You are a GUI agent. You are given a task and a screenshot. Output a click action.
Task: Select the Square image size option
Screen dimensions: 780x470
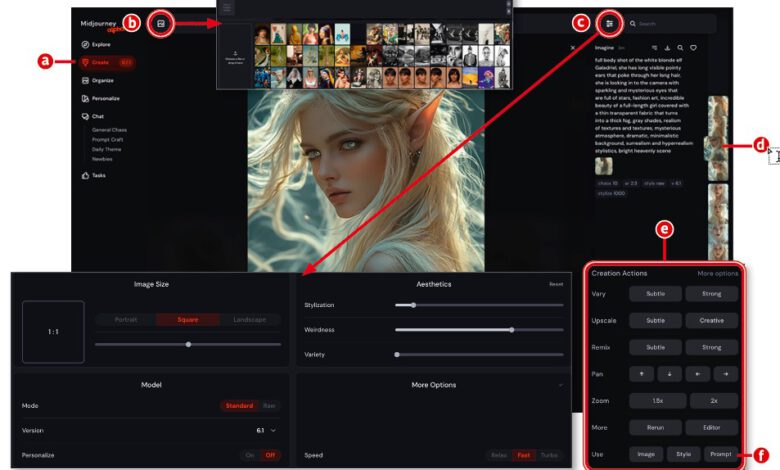[188, 319]
